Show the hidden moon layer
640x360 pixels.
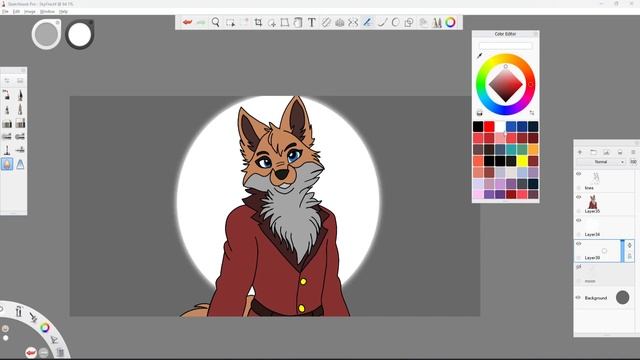[578, 267]
